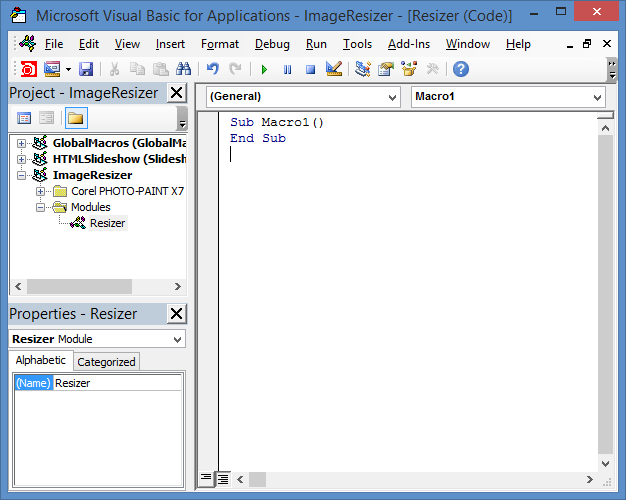Open the Window menu

coord(468,44)
